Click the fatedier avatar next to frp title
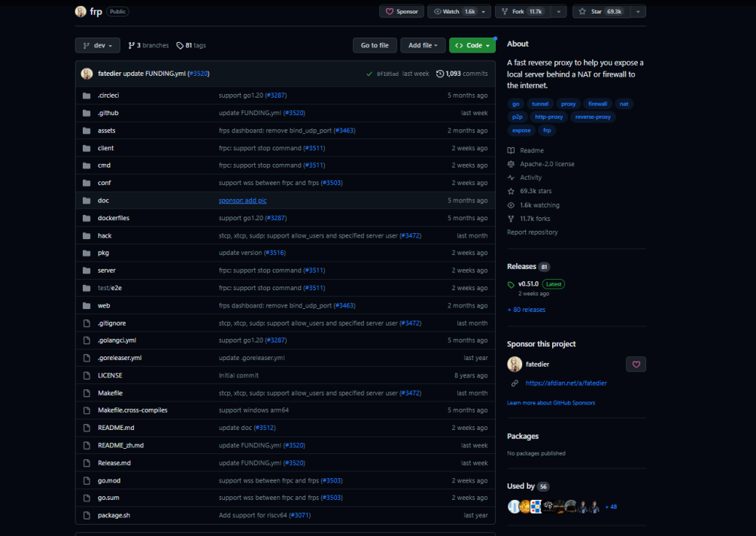This screenshot has height=536, width=756. point(80,11)
